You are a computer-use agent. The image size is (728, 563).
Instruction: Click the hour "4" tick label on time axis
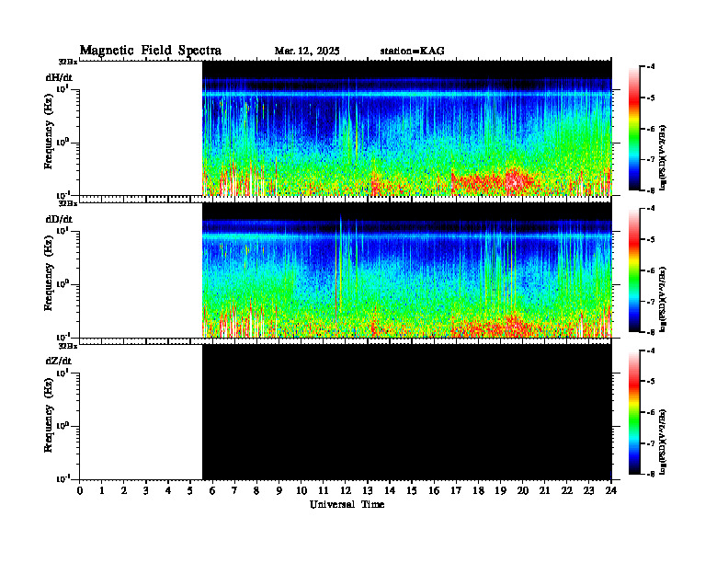tap(168, 491)
